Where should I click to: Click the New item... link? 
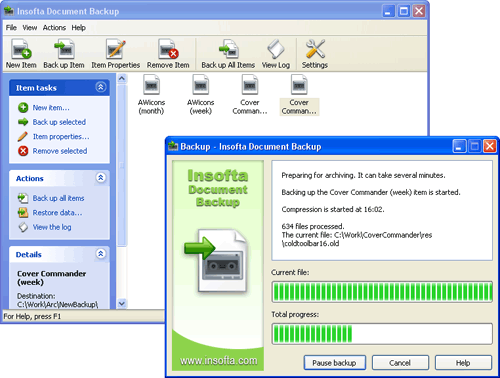[51, 108]
